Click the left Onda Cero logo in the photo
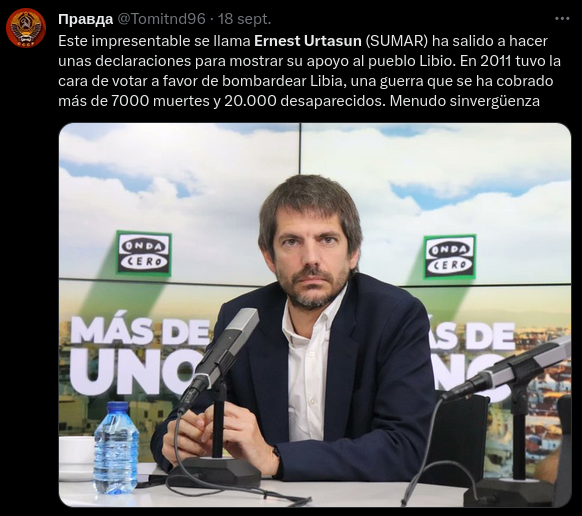This screenshot has height=516, width=582. click(144, 253)
